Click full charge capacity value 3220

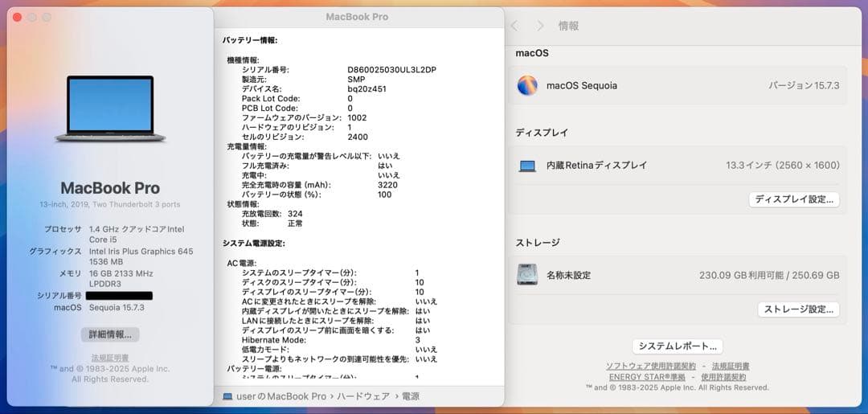click(387, 185)
